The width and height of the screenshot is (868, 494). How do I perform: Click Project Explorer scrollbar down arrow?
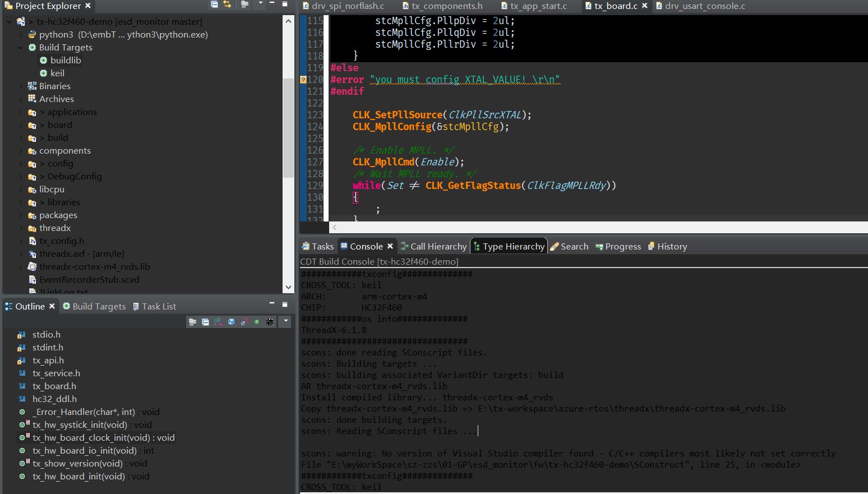(x=288, y=287)
